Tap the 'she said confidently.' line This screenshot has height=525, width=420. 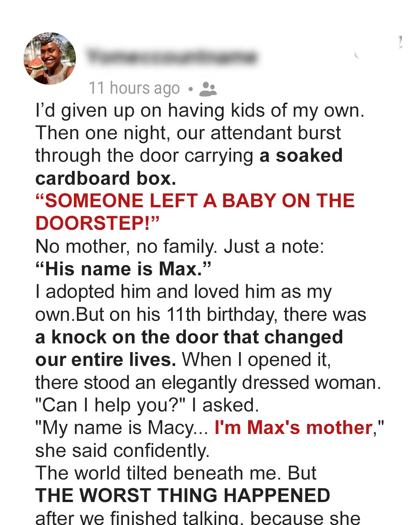[x=122, y=451]
